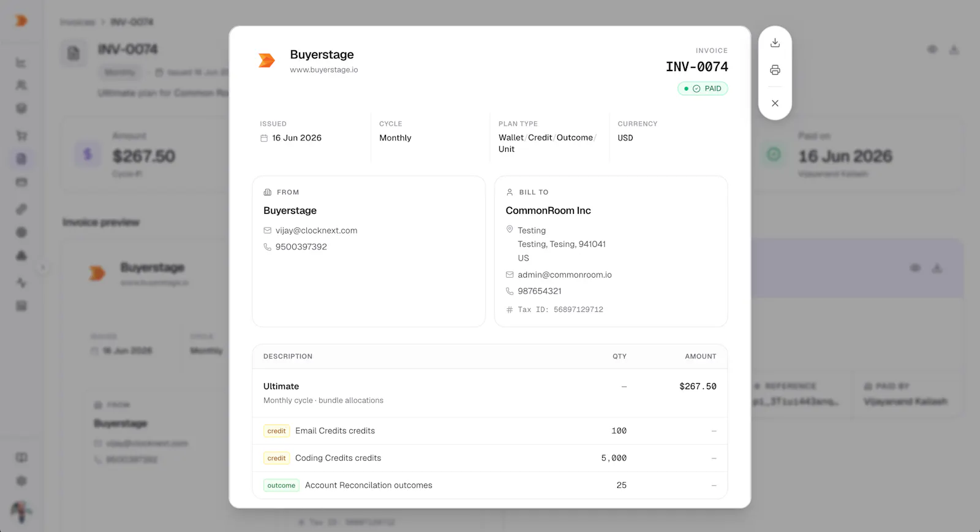Click the users icon in the background sidebar
Viewport: 980px width, 532px height.
(x=21, y=85)
